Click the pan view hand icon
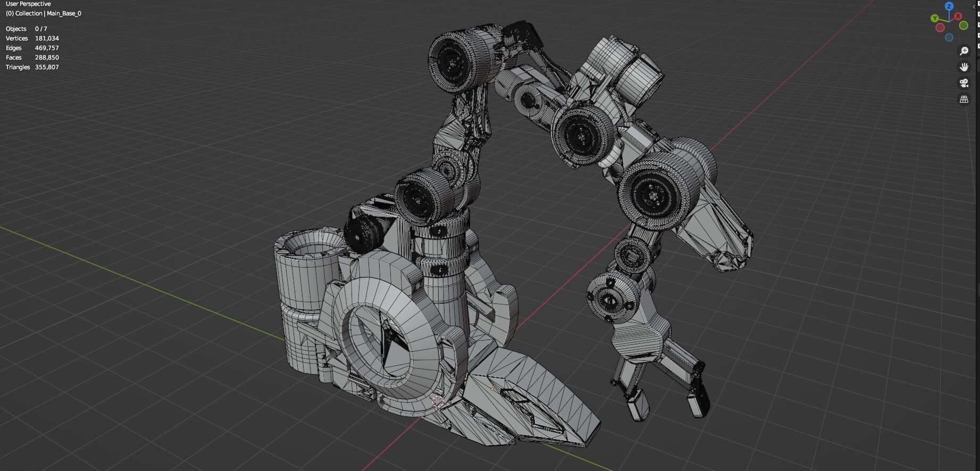 (964, 67)
